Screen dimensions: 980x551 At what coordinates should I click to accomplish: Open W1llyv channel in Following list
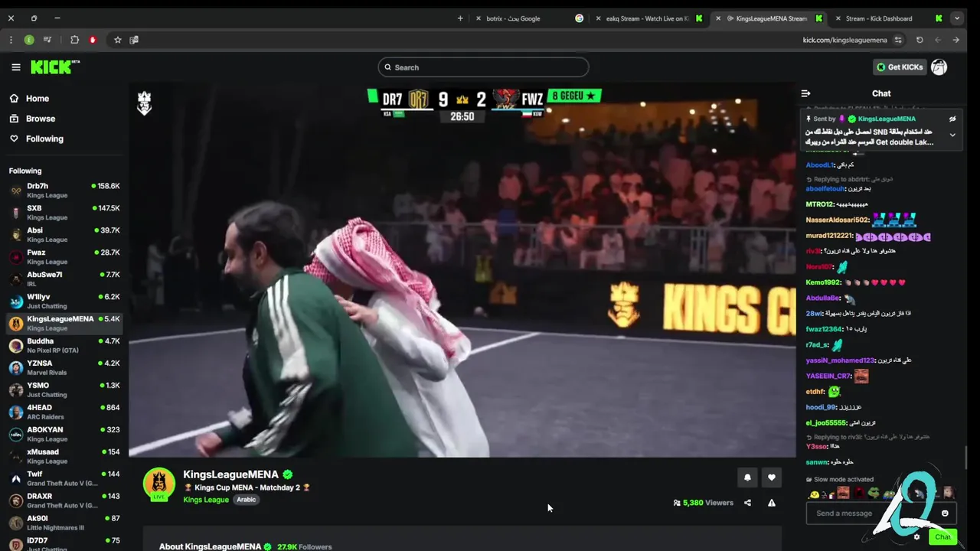64,302
